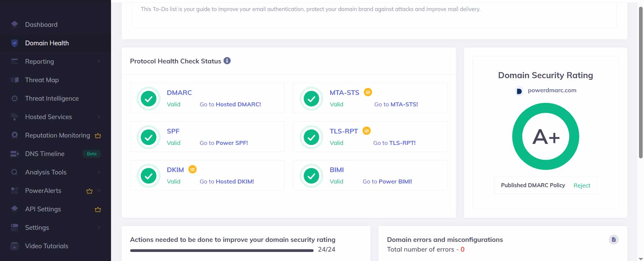Click the Domain Health shield icon
Image resolution: width=644 pixels, height=261 pixels.
(14, 43)
